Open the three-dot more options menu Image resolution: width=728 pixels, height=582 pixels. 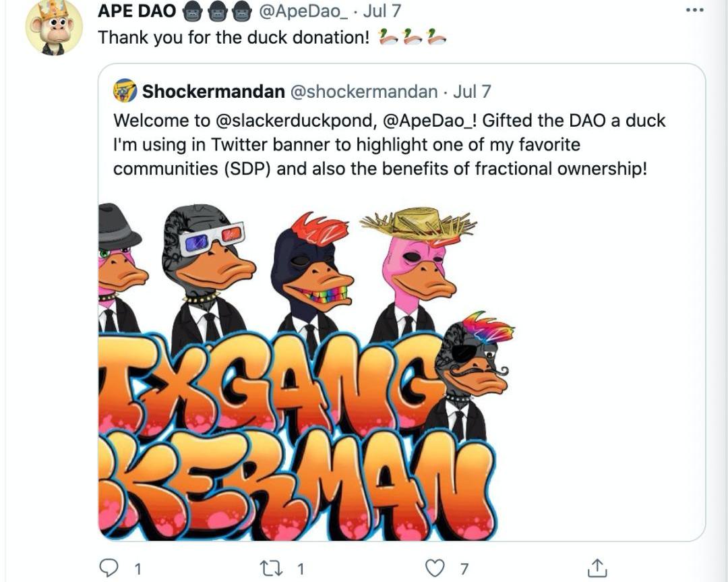[x=694, y=10]
